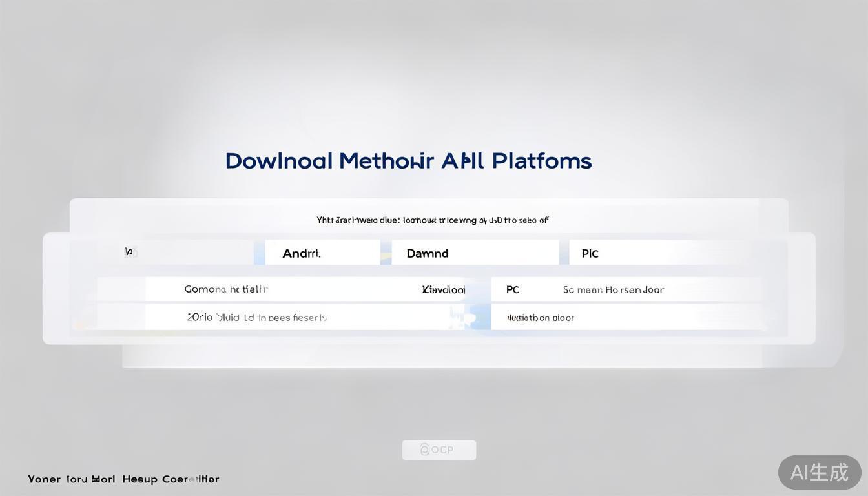Screen dimensions: 868x496
Task: Switch to the Andrri. tab
Action: coord(302,253)
